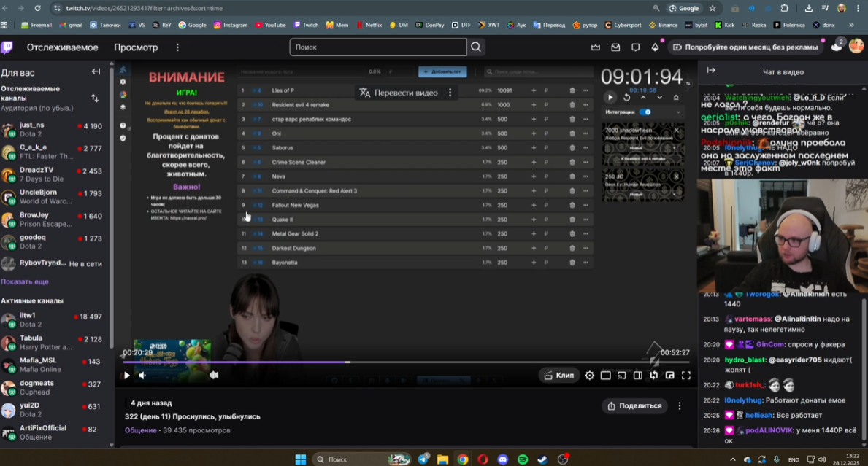
Task: Open options beside Перевести видео
Action: coord(450,93)
